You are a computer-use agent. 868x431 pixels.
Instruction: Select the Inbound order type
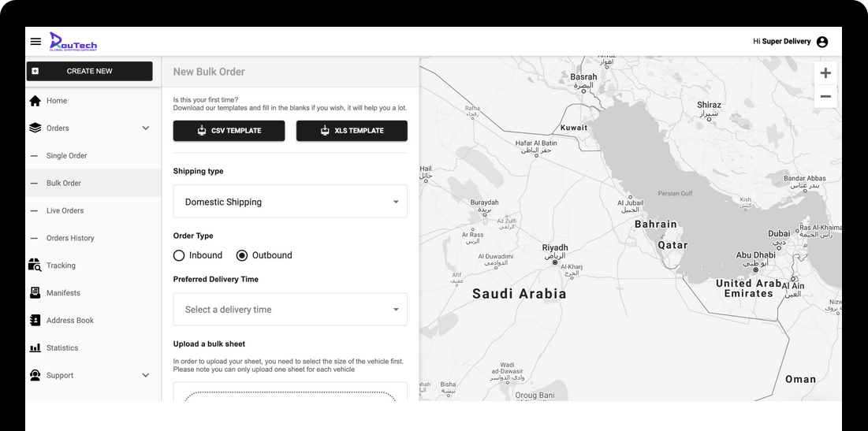(x=179, y=255)
